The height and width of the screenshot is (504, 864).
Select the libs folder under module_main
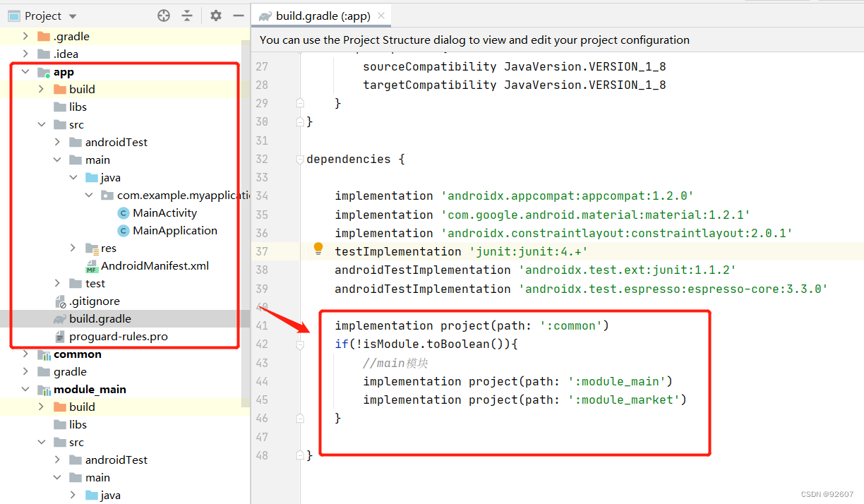[x=78, y=424]
